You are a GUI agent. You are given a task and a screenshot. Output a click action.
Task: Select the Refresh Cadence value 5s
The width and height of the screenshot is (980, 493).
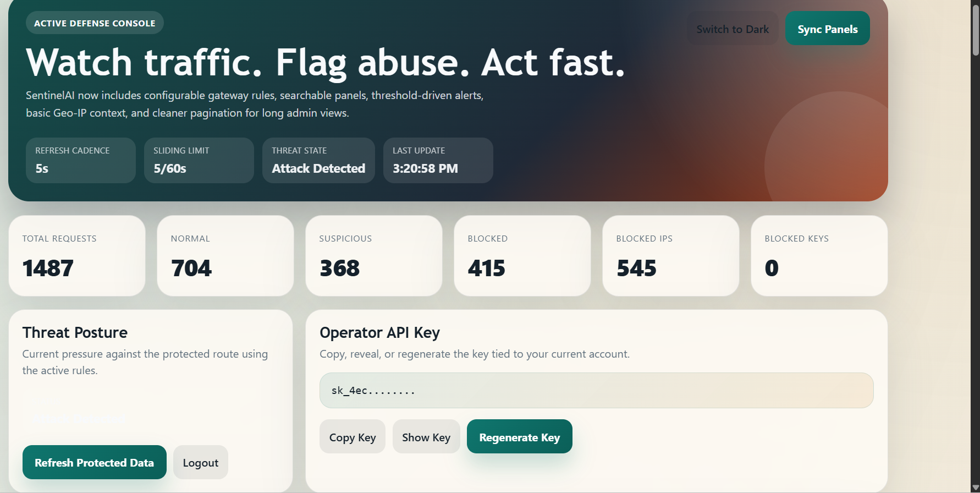coord(42,168)
